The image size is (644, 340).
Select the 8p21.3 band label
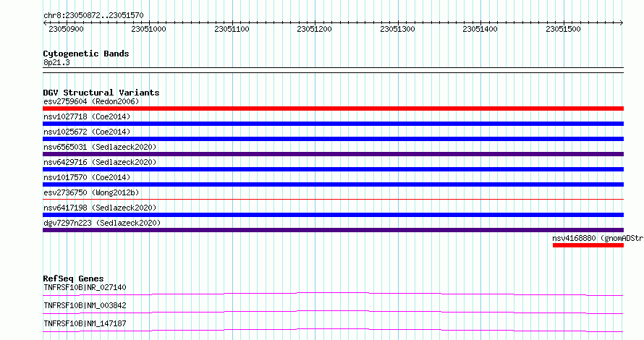click(56, 62)
